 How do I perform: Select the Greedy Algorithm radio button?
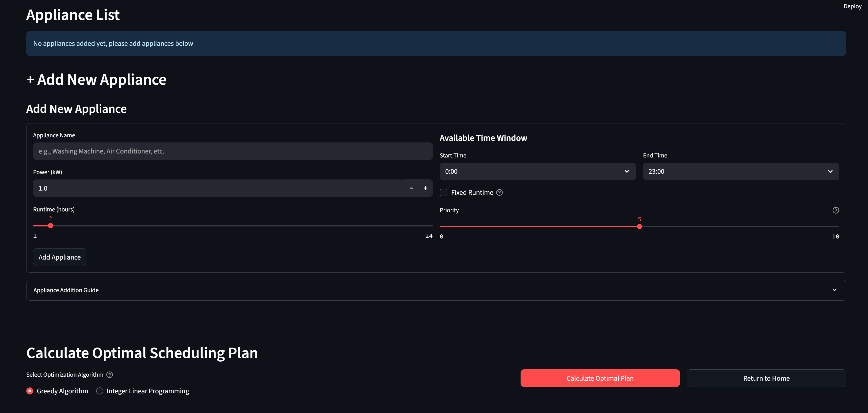pyautogui.click(x=30, y=391)
